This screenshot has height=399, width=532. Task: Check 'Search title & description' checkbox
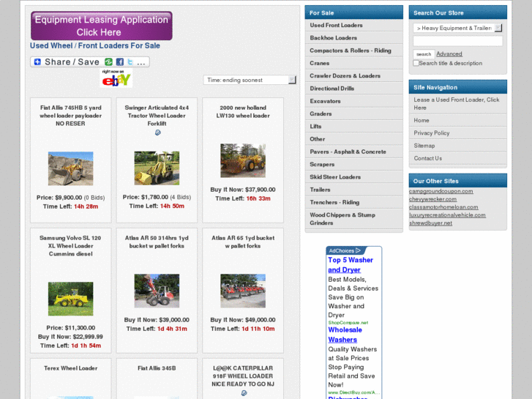pos(416,63)
